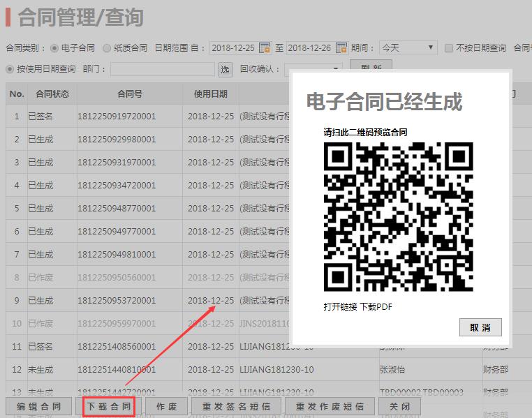This screenshot has height=418, width=532.
Task: Select contract row 181225094977​0001
Action: tap(117, 232)
